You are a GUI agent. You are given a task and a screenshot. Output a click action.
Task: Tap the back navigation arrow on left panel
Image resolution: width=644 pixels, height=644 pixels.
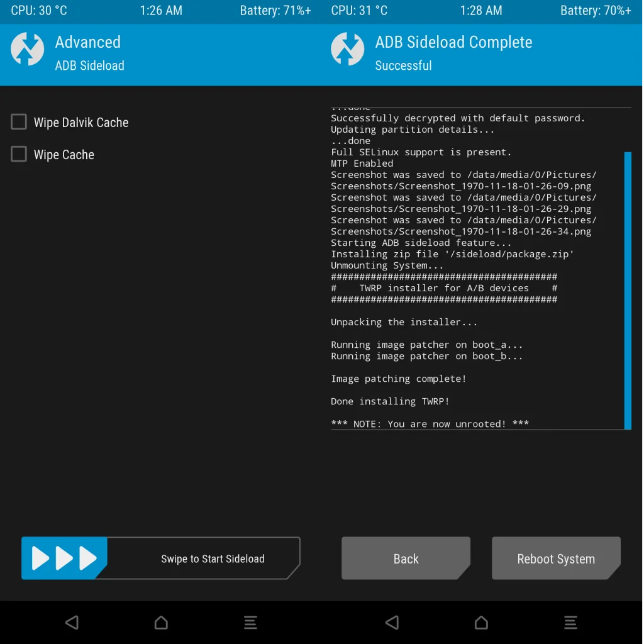tap(72, 623)
